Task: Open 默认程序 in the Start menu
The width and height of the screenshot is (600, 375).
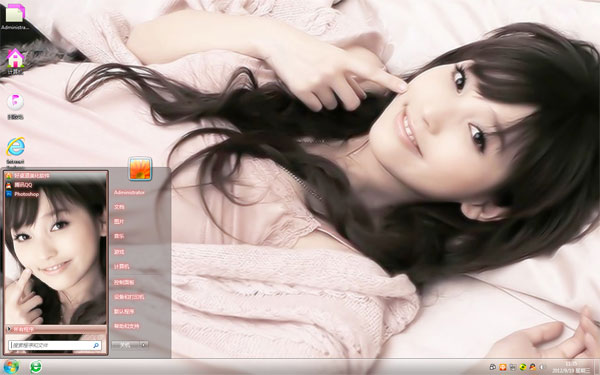Action: (x=124, y=311)
